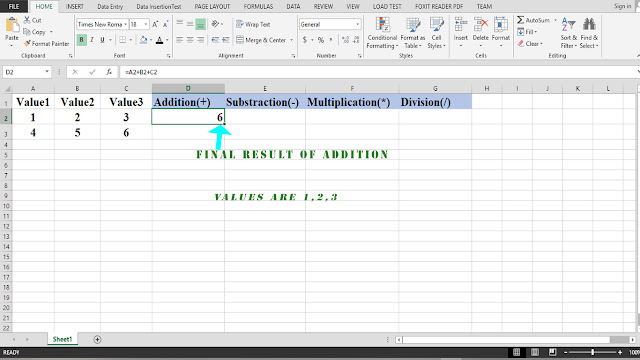The height and width of the screenshot is (360, 640).
Task: Click the Percent Style icon
Action: pyautogui.click(x=321, y=40)
